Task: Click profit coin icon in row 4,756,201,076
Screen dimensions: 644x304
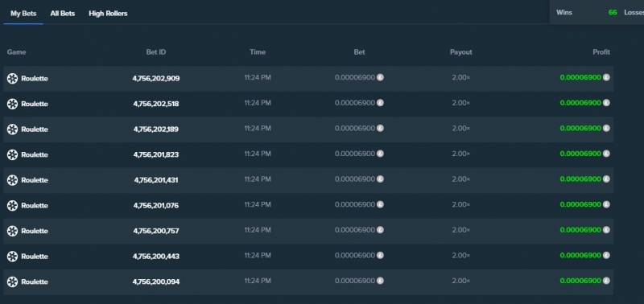Action: click(606, 204)
